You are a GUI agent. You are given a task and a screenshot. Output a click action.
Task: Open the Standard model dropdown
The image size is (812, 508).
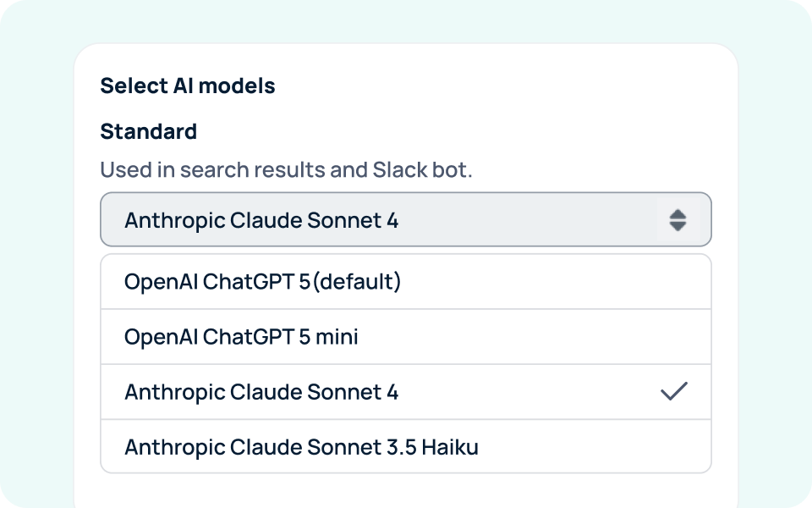click(406, 220)
